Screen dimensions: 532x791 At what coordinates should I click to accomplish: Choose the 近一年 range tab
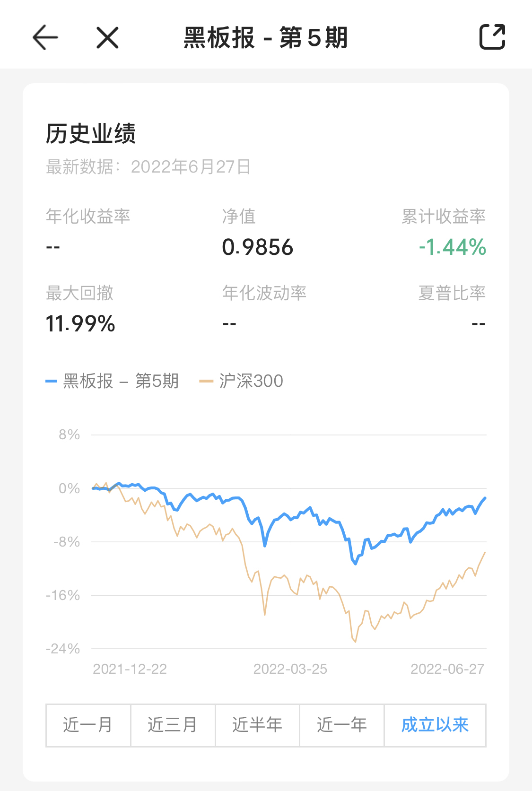click(342, 725)
